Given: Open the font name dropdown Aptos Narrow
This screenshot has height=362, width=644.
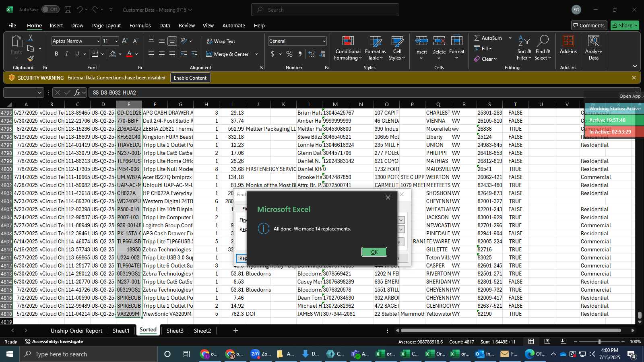Looking at the screenshot, I should (x=98, y=41).
